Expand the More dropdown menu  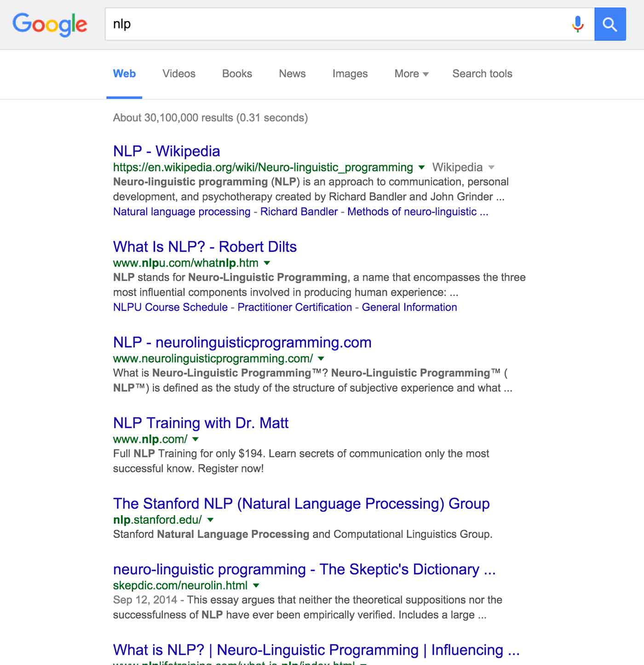click(411, 74)
